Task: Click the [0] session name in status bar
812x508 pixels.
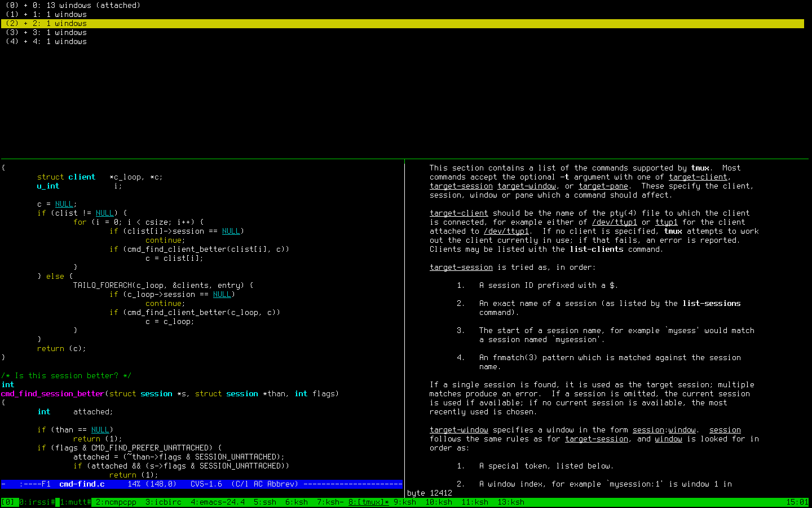Action: tap(8, 502)
